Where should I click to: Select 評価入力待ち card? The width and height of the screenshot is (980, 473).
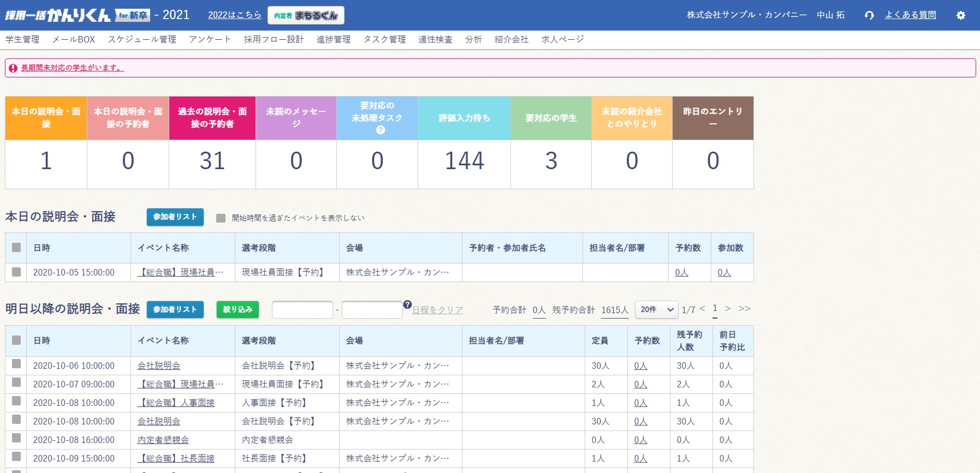[x=465, y=142]
